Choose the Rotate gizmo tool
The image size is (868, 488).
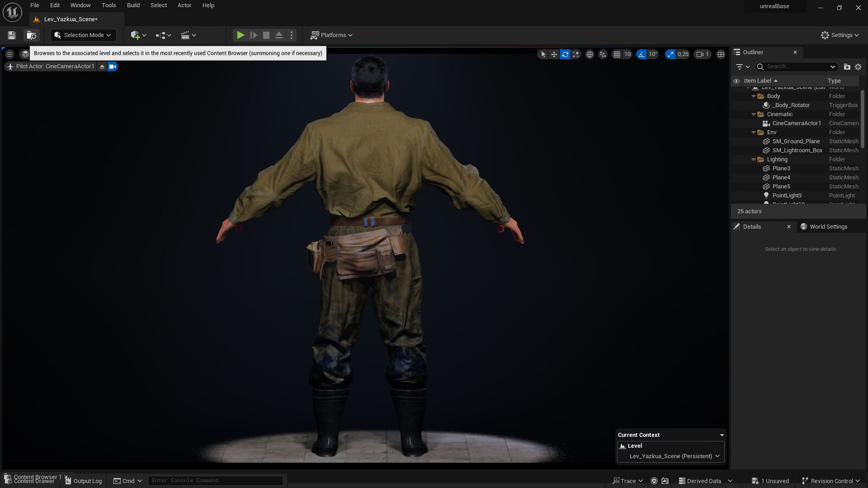click(x=565, y=54)
